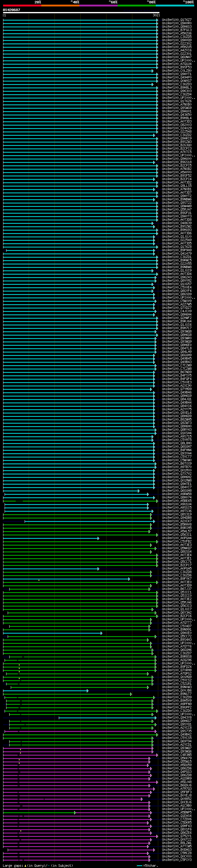
Task: Click hit UniRef100_Q5MJA6
Action: tap(177, 603)
